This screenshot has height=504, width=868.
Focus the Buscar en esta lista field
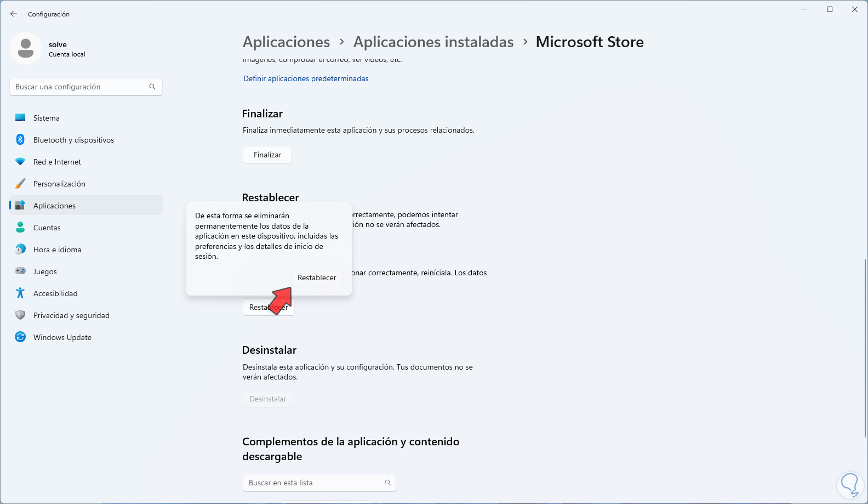point(319,483)
